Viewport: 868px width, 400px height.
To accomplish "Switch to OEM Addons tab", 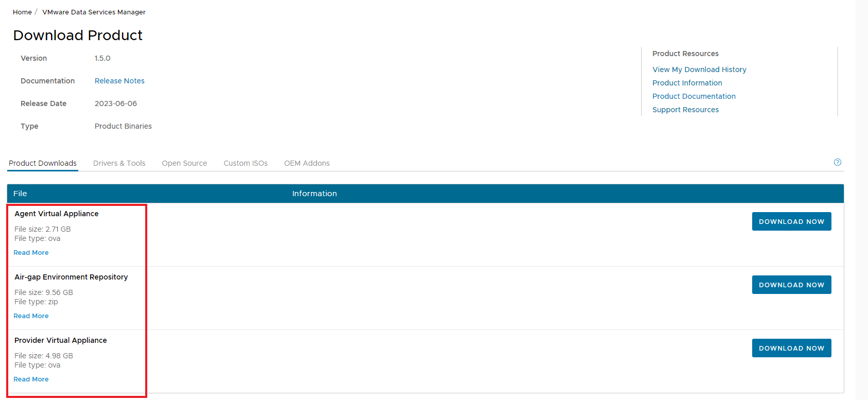I will [307, 163].
